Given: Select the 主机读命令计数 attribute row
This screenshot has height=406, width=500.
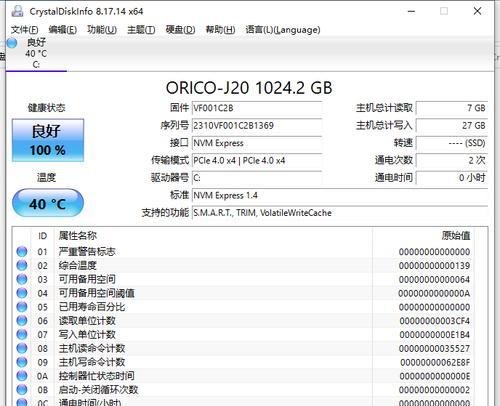Looking at the screenshot, I should pos(243,348).
